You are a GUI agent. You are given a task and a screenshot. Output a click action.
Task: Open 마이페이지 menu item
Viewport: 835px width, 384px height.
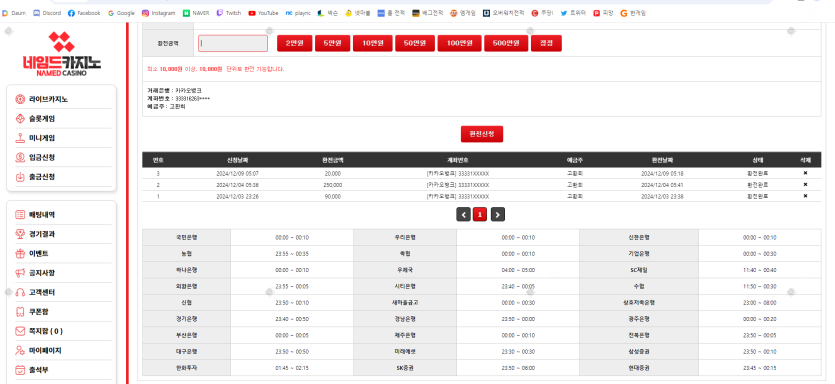tap(45, 351)
